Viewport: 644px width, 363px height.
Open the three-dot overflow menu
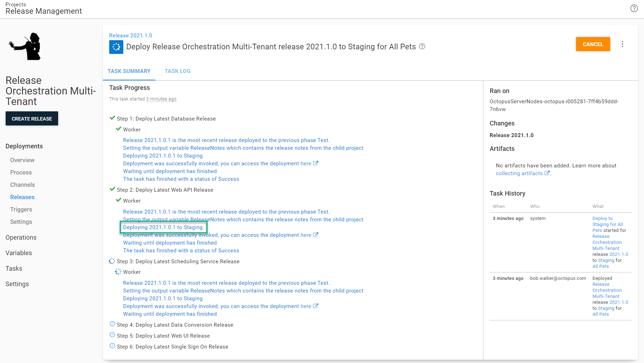tap(622, 44)
